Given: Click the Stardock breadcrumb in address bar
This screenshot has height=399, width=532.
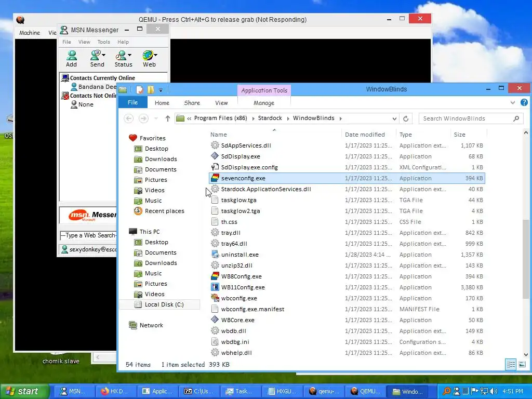Looking at the screenshot, I should (x=270, y=118).
